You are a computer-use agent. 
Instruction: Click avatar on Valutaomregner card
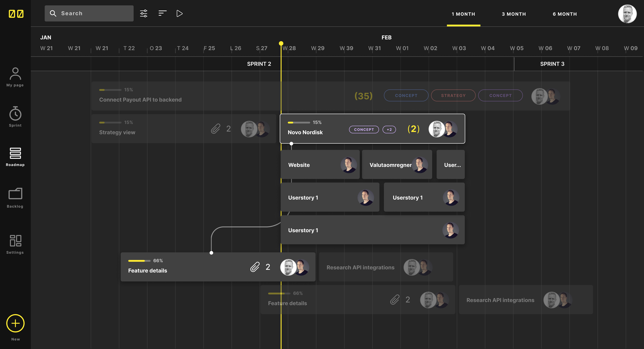point(420,165)
